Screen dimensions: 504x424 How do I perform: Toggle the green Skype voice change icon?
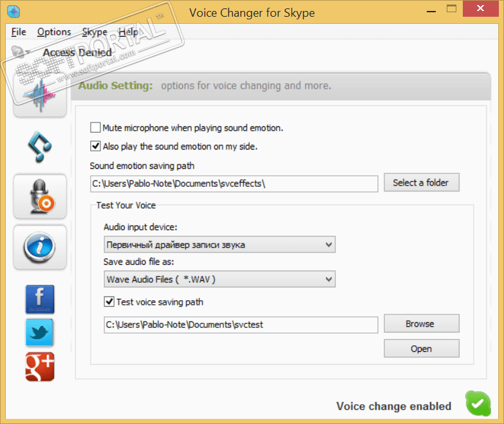tap(478, 404)
